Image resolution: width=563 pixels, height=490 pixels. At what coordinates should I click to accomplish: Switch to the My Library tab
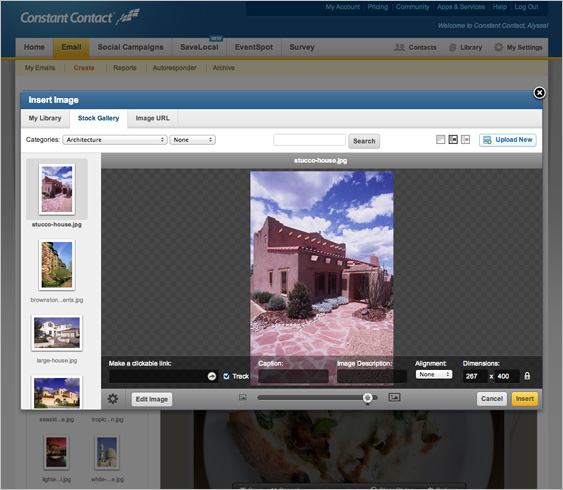click(45, 118)
